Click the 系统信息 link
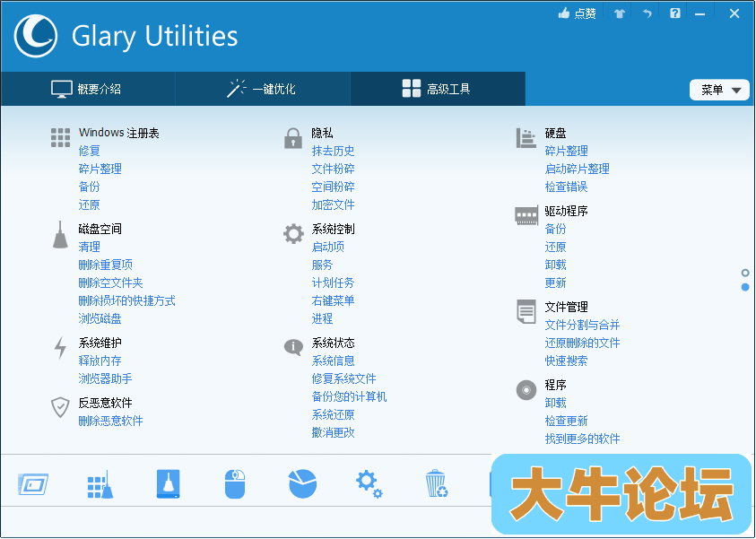 pos(334,361)
